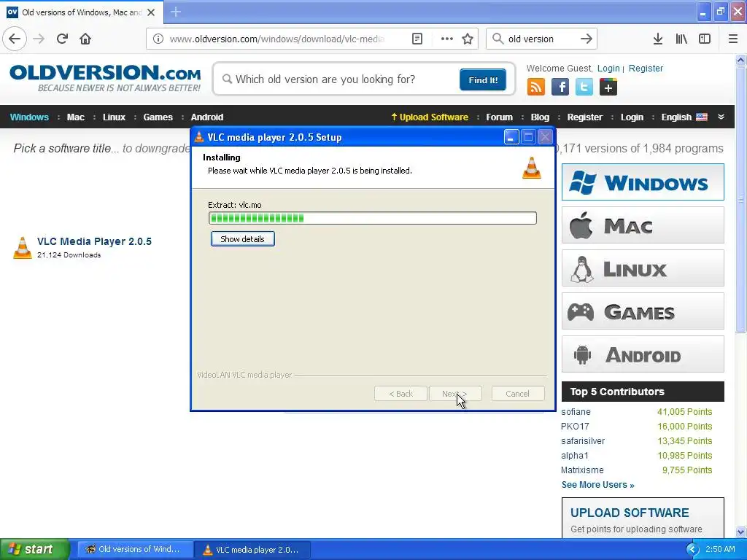
Task: Open the browser library icon
Action: pos(681,39)
